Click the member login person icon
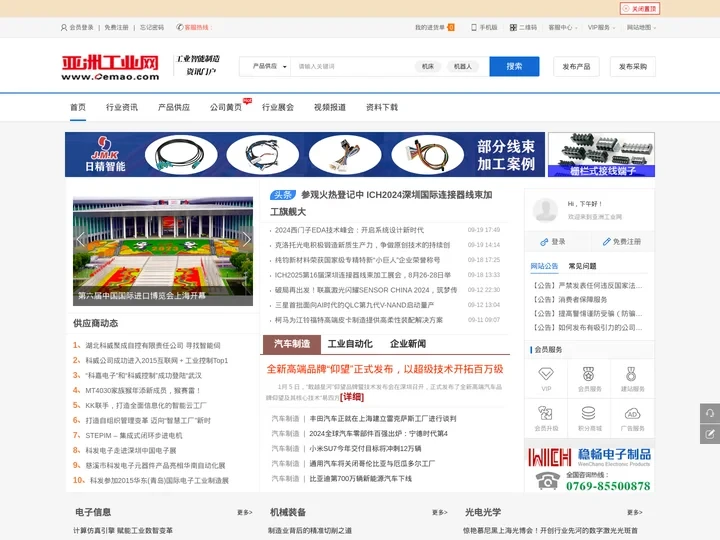The height and width of the screenshot is (540, 720). click(x=64, y=28)
